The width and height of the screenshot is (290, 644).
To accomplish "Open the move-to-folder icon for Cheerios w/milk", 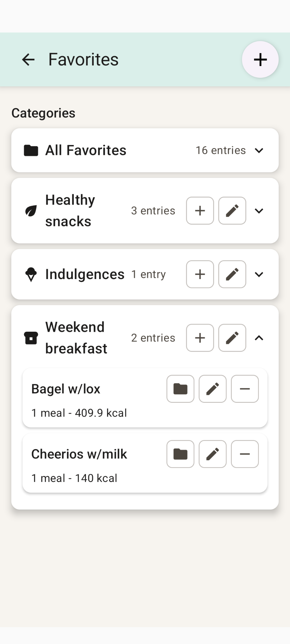I will [180, 454].
